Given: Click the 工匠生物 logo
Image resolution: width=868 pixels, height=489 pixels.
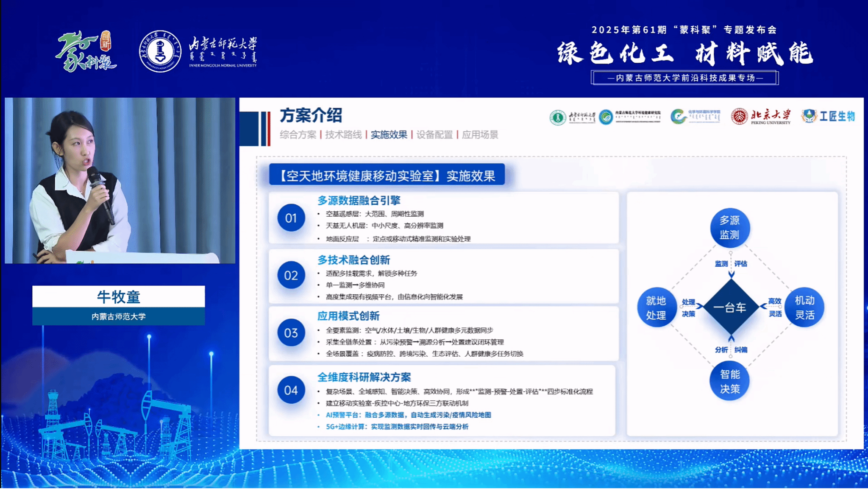Looking at the screenshot, I should click(828, 116).
